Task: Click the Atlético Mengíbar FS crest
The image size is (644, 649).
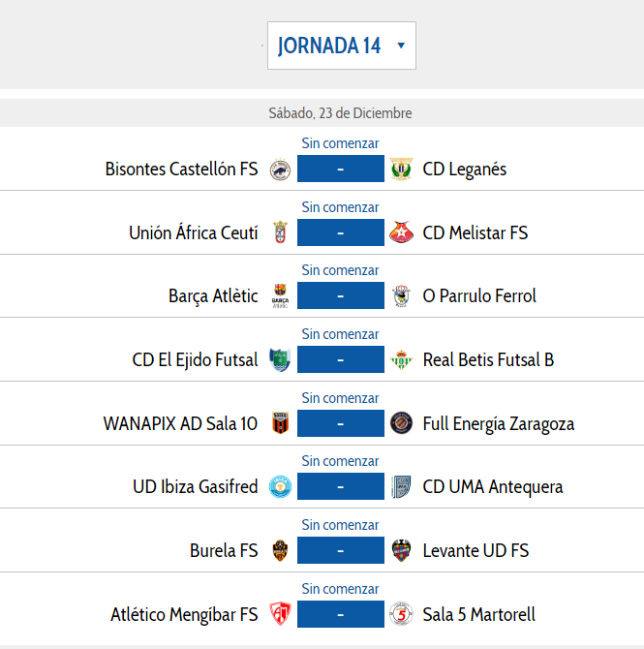Action: [280, 614]
